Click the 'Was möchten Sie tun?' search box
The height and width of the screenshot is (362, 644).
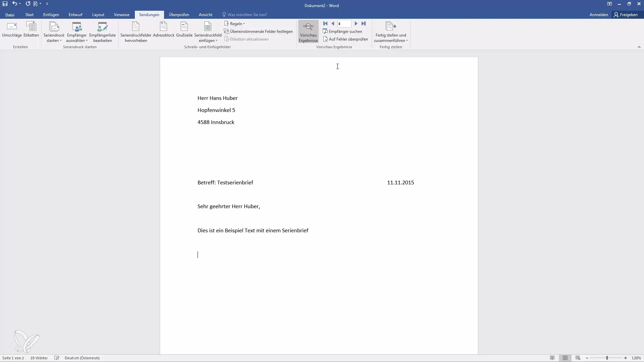click(x=245, y=15)
